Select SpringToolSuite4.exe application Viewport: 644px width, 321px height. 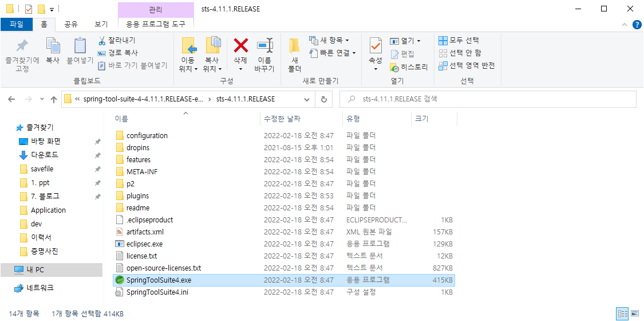point(283,280)
